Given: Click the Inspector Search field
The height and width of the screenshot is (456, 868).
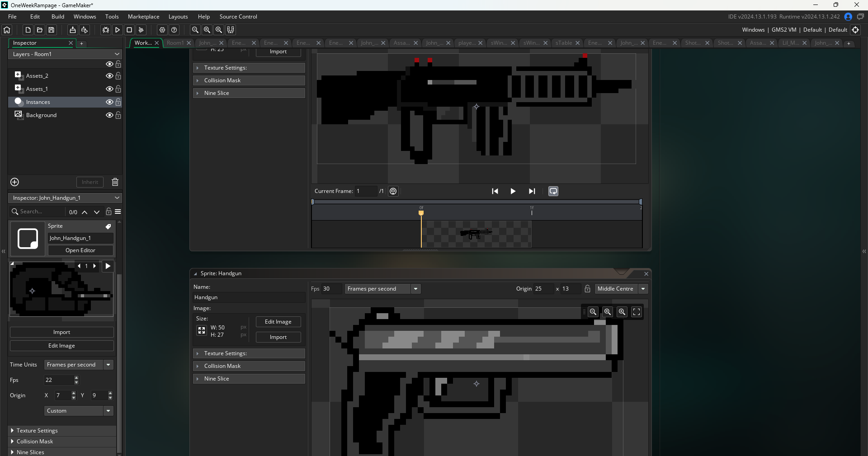Looking at the screenshot, I should pos(38,212).
